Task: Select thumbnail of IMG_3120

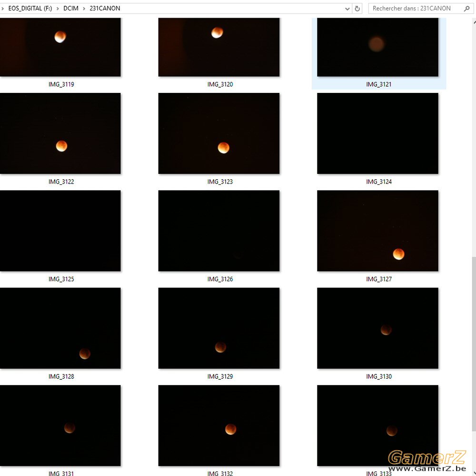Action: click(219, 47)
